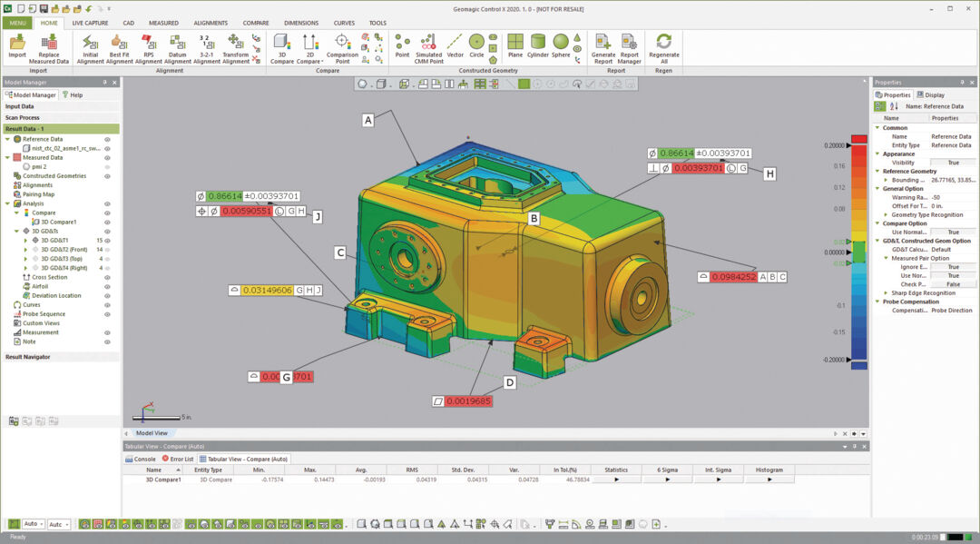Image resolution: width=980 pixels, height=544 pixels.
Task: Hide the Reference Data visibility eye
Action: [105, 140]
